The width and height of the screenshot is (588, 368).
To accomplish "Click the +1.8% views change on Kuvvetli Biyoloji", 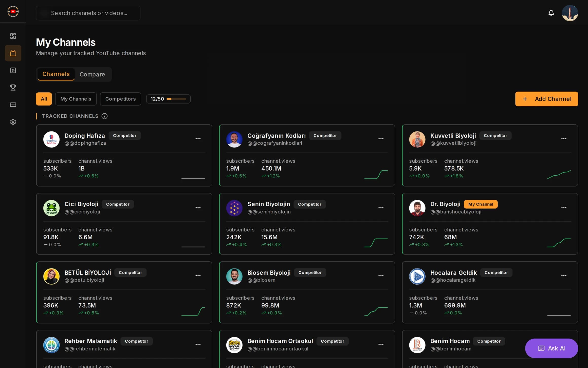I will 453,176.
